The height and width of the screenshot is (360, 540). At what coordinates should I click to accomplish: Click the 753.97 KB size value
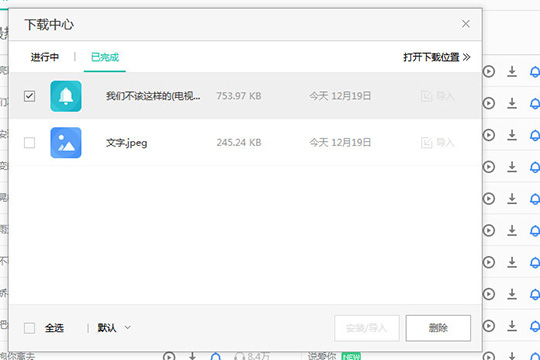[239, 96]
